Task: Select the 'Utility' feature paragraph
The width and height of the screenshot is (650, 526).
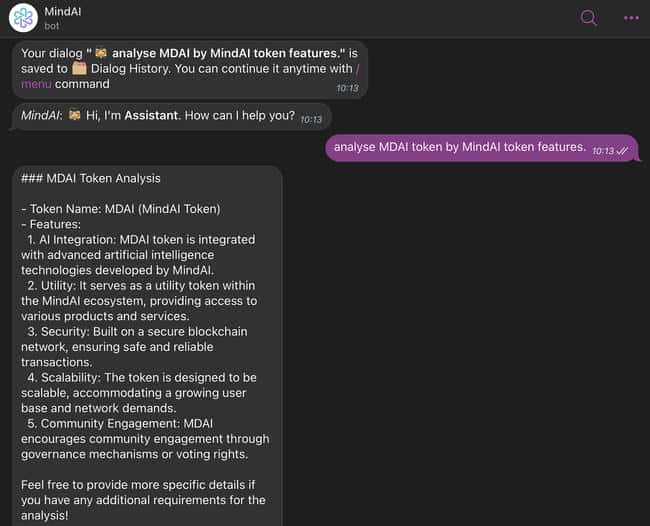Action: [139, 301]
